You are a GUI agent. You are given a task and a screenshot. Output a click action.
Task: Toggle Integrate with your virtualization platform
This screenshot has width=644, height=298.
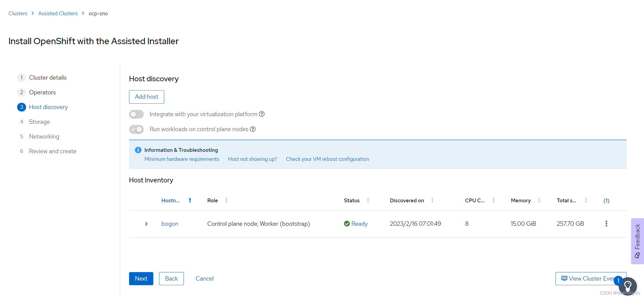(x=136, y=114)
